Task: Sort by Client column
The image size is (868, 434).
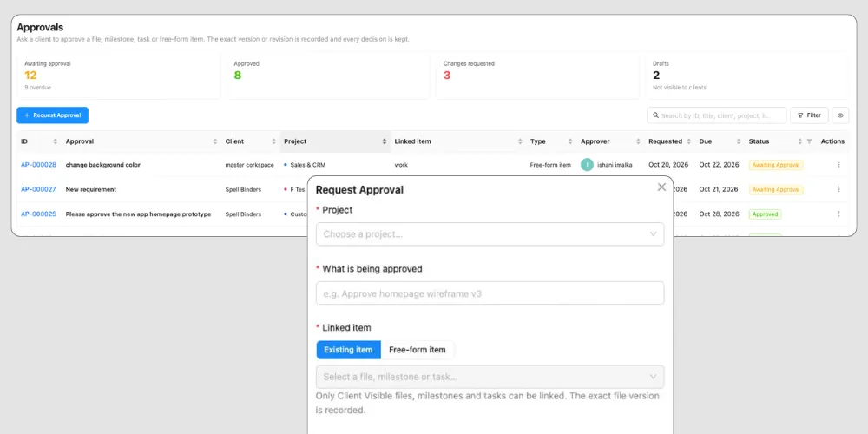Action: tap(273, 141)
